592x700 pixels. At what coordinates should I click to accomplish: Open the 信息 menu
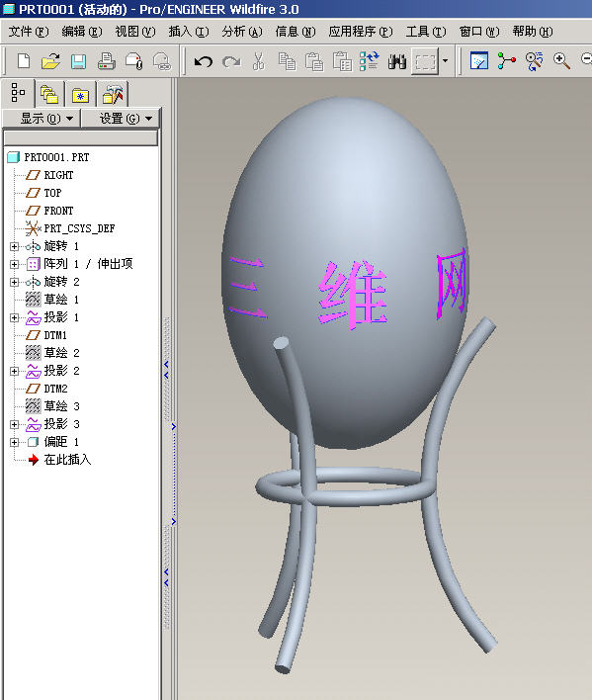pyautogui.click(x=295, y=32)
